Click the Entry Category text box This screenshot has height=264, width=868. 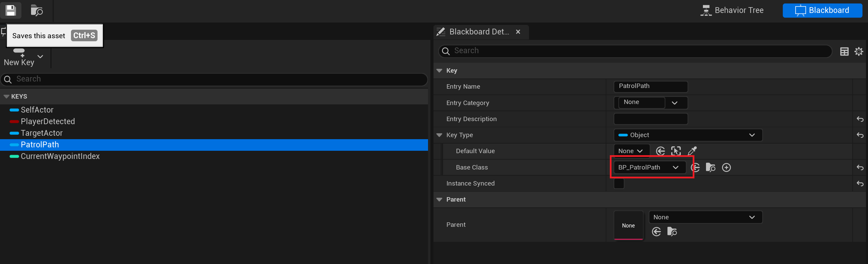[641, 102]
